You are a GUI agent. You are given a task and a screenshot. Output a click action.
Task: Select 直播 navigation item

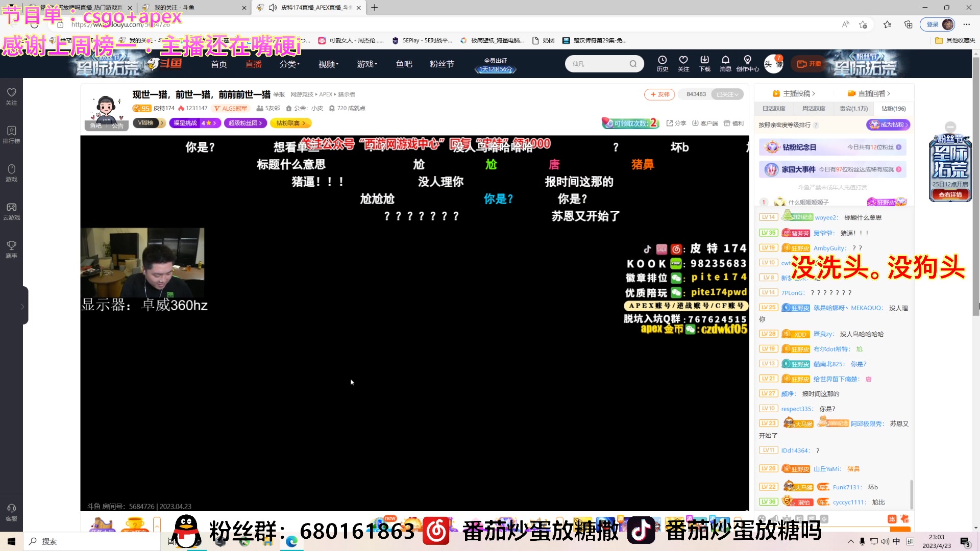[253, 64]
